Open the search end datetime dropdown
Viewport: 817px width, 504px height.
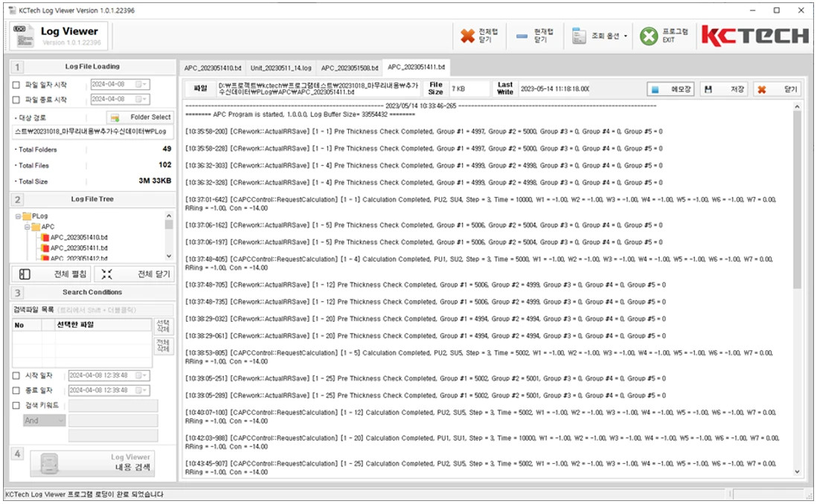[141, 390]
